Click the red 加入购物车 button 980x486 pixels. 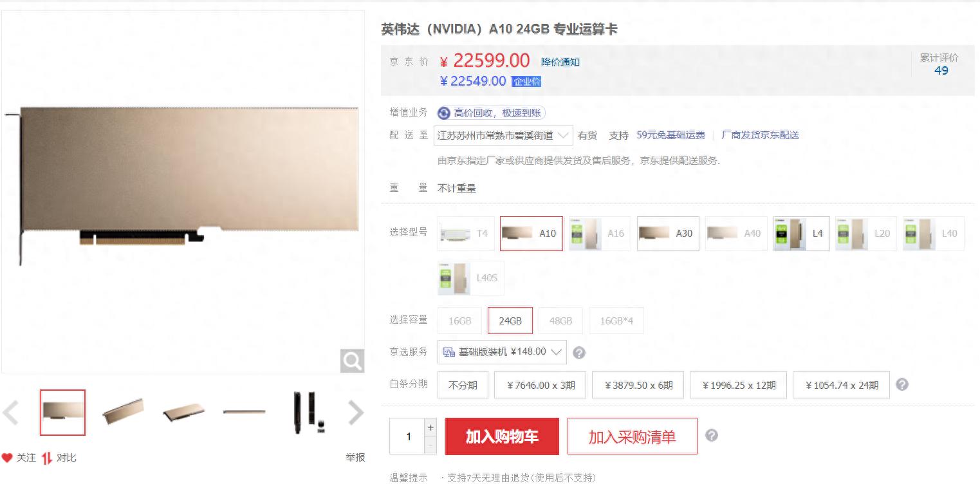502,436
